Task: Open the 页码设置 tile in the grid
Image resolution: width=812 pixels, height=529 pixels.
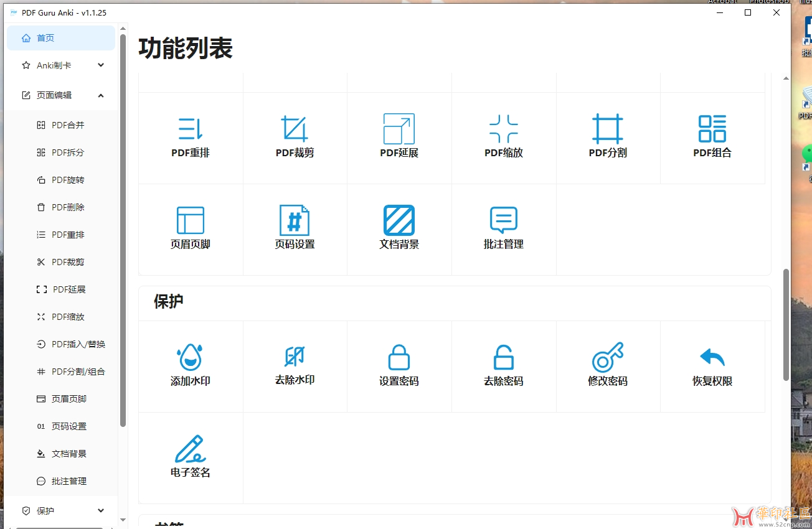Action: click(295, 228)
